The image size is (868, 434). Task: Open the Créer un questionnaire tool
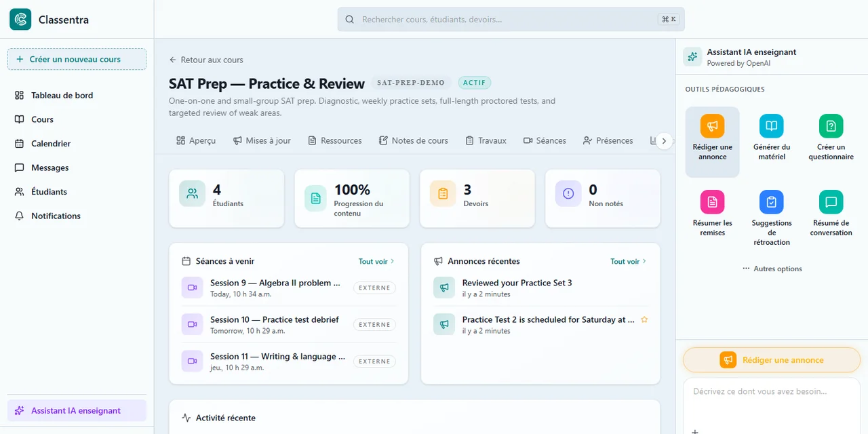click(831, 138)
